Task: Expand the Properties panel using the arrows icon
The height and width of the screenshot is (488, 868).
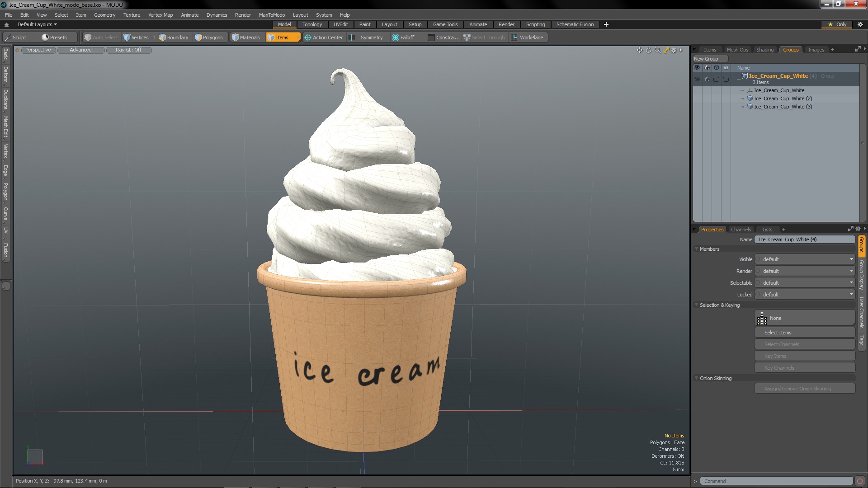Action: point(850,229)
